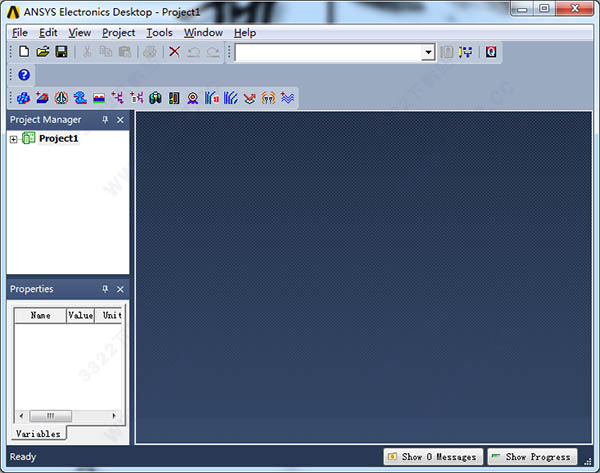Open the View menu
The width and height of the screenshot is (600, 473).
(80, 33)
